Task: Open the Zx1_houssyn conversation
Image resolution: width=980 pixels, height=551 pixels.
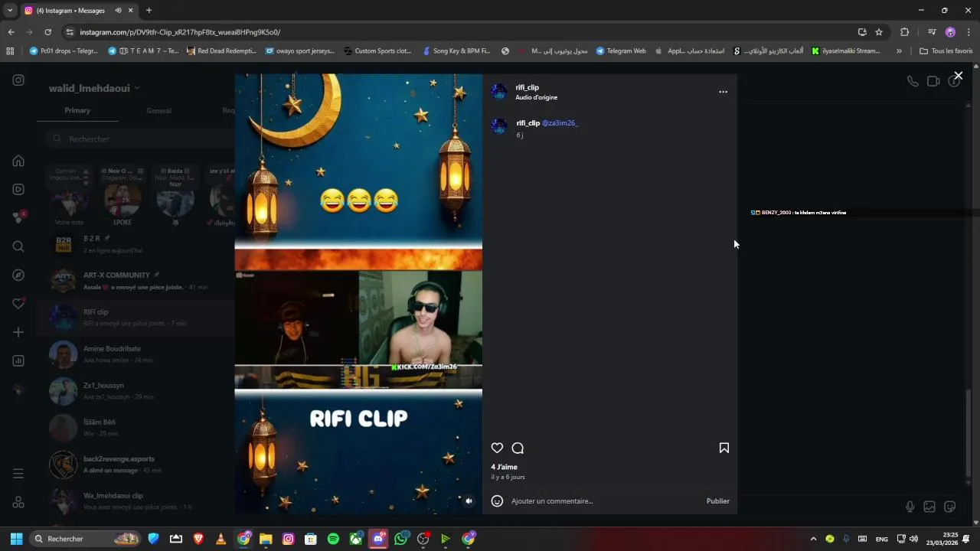Action: pos(136,391)
